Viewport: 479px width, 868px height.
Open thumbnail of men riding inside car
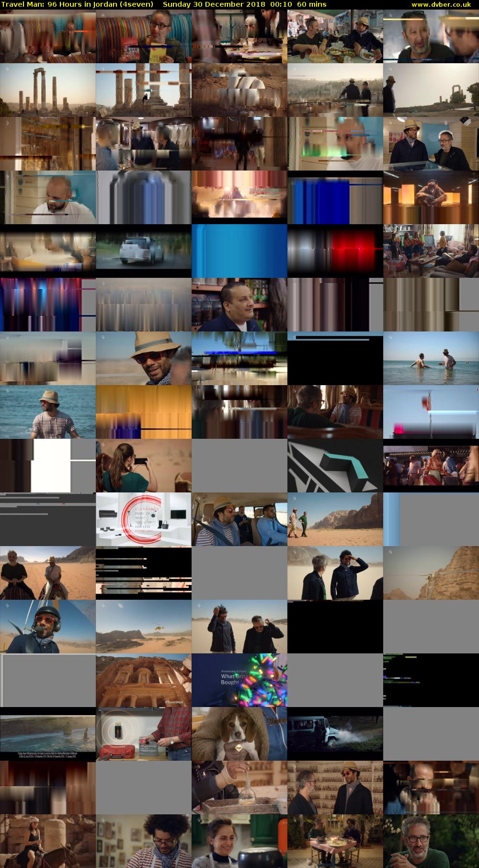[x=239, y=519]
